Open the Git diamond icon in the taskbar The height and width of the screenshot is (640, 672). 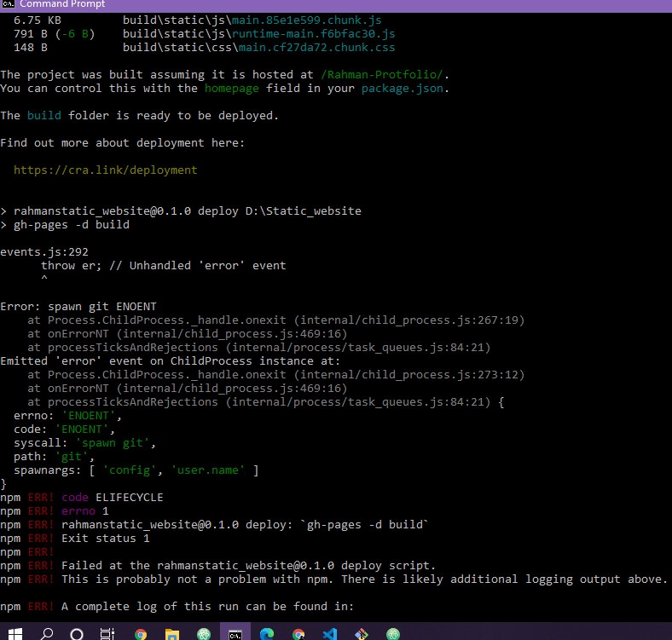click(x=362, y=634)
